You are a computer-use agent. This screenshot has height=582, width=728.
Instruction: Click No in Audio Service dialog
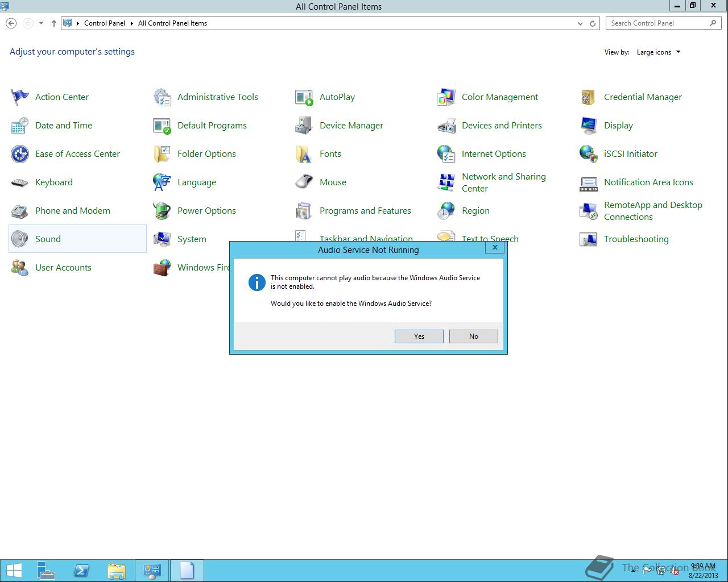point(474,336)
